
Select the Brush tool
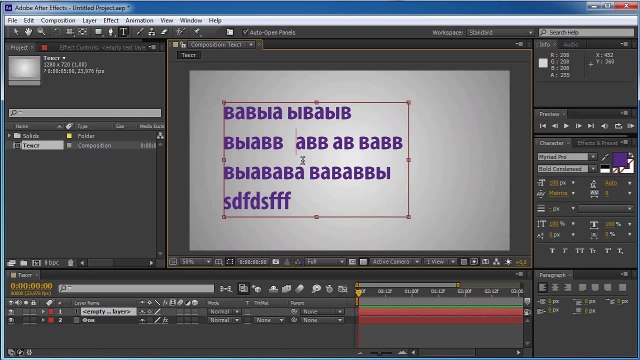point(140,32)
